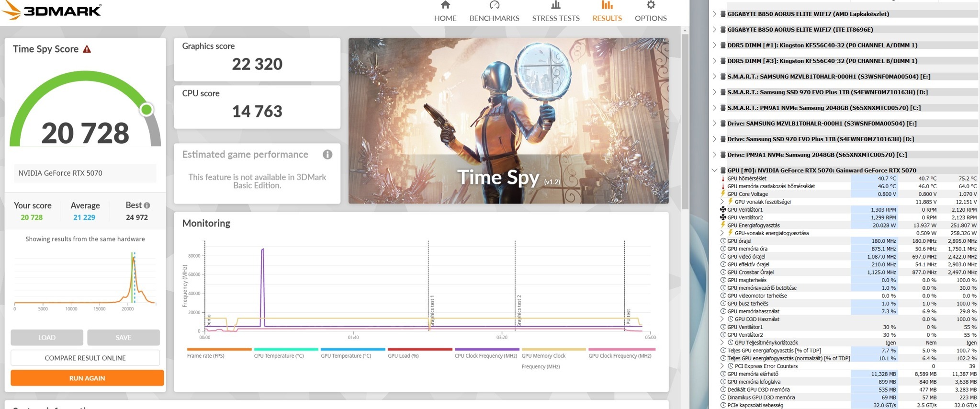Switch to the OPTIONS tab label
The height and width of the screenshot is (409, 980).
[x=651, y=18]
